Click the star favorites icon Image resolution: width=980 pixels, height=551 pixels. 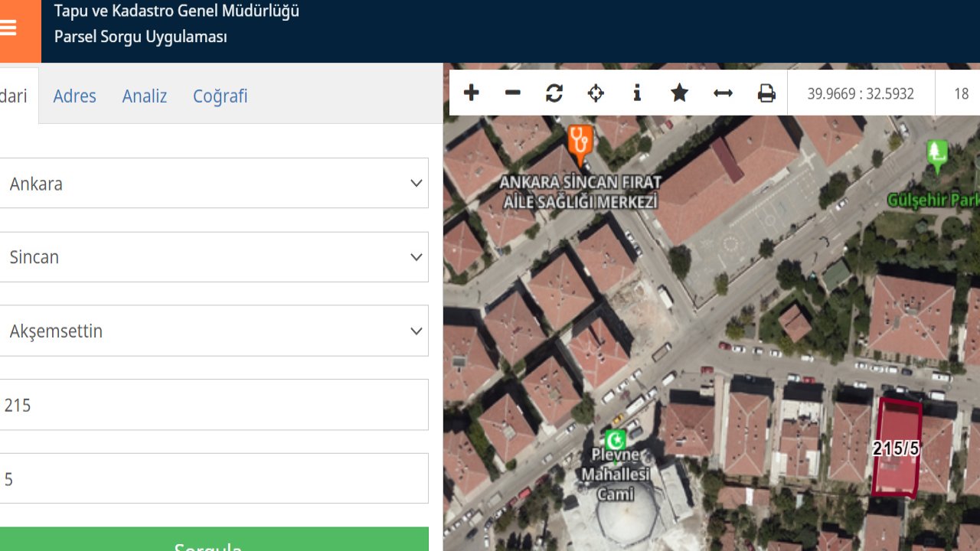tap(679, 93)
